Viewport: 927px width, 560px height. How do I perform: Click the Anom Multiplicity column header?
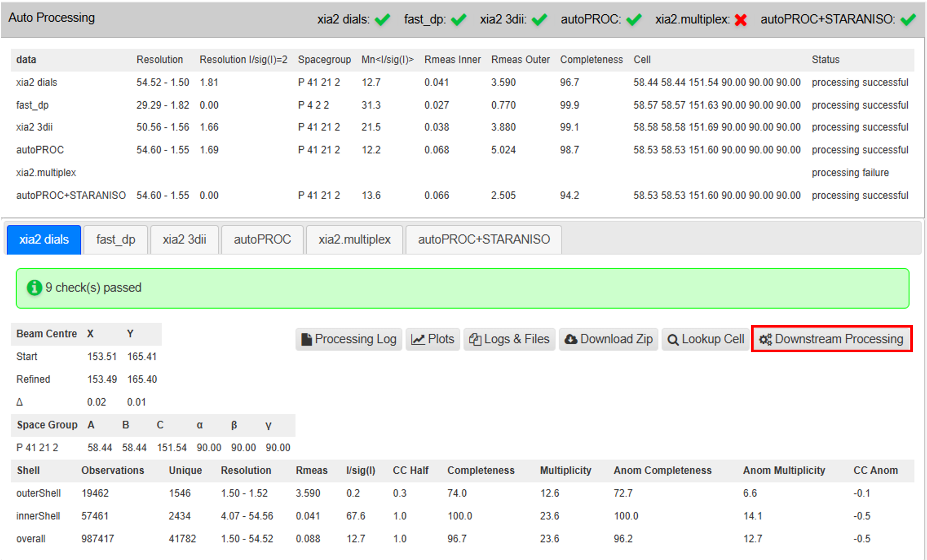pyautogui.click(x=784, y=470)
